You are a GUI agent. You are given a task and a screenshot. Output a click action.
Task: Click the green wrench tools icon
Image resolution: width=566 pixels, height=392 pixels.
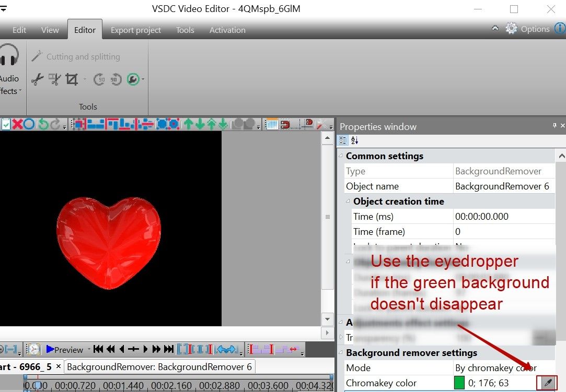point(133,79)
